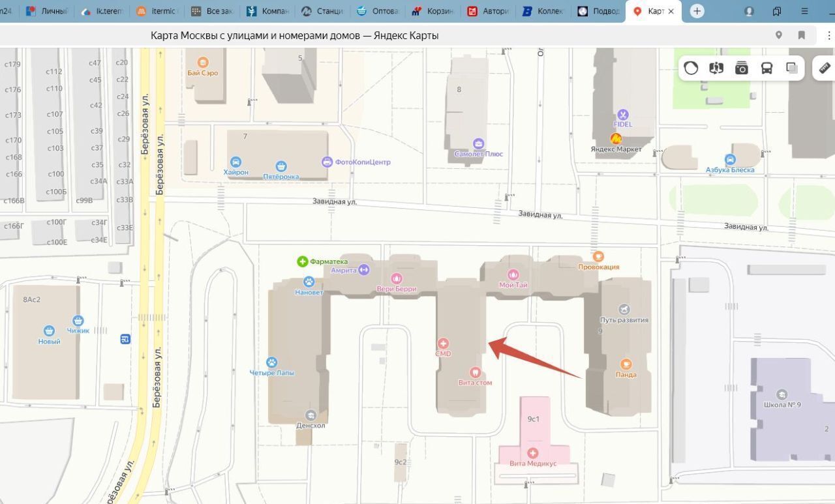Viewport: 835px width, 504px height.
Task: Open the Фарматека pharmacy marker
Action: tap(302, 261)
